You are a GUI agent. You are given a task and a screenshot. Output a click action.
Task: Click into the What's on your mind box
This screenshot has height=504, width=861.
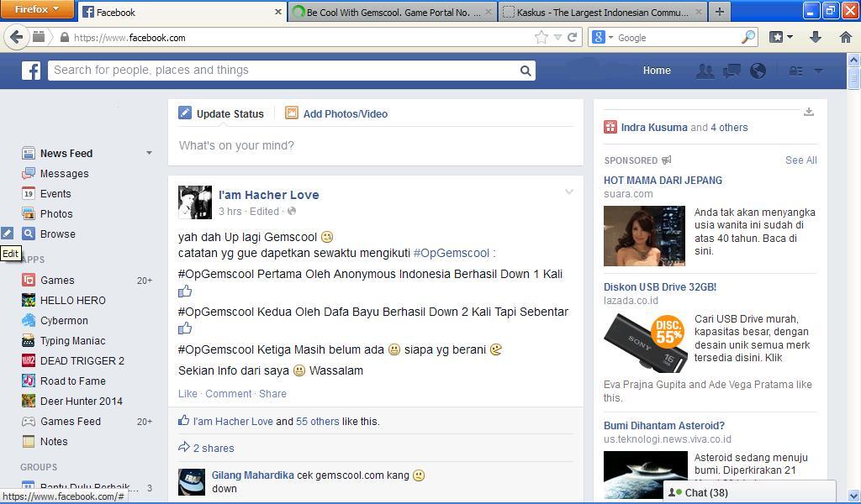[x=376, y=146]
